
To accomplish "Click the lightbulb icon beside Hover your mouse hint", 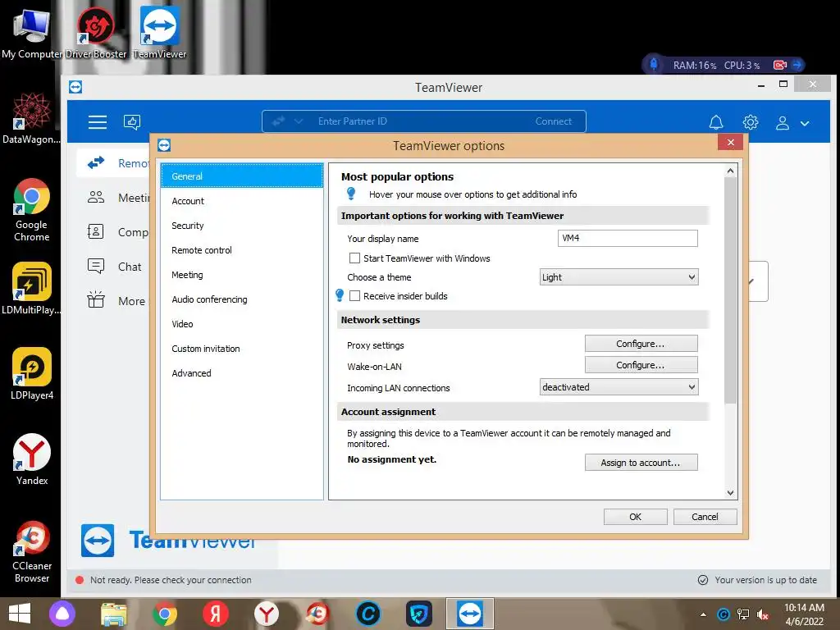I will (x=351, y=194).
